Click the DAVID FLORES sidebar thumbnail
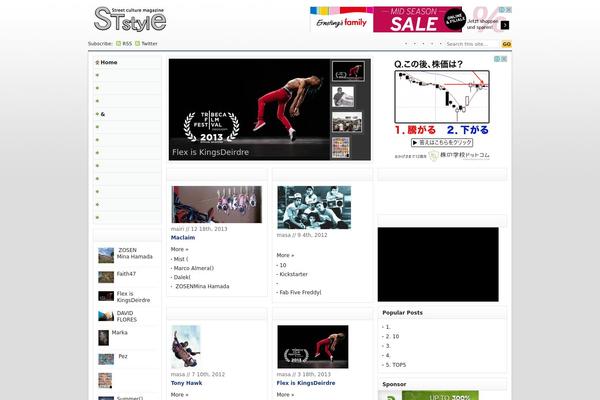The height and width of the screenshot is (400, 600). tap(106, 316)
